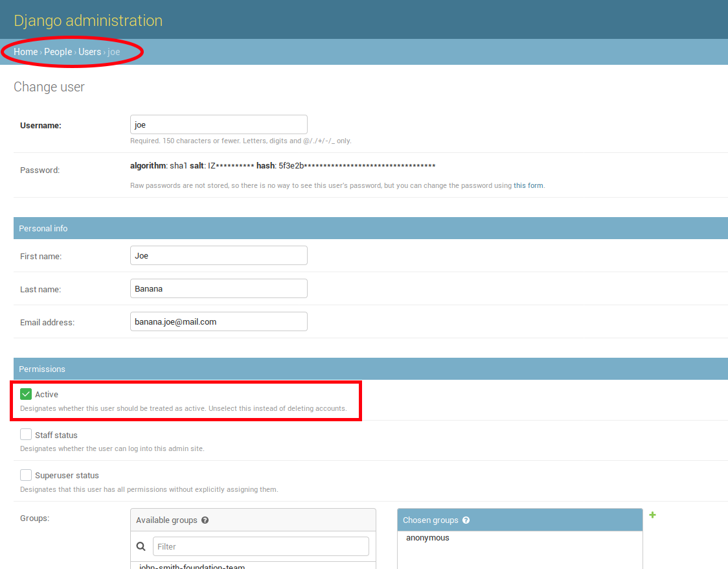Screen dimensions: 728x569
Task: Click the Permissions section header
Action: coord(370,369)
